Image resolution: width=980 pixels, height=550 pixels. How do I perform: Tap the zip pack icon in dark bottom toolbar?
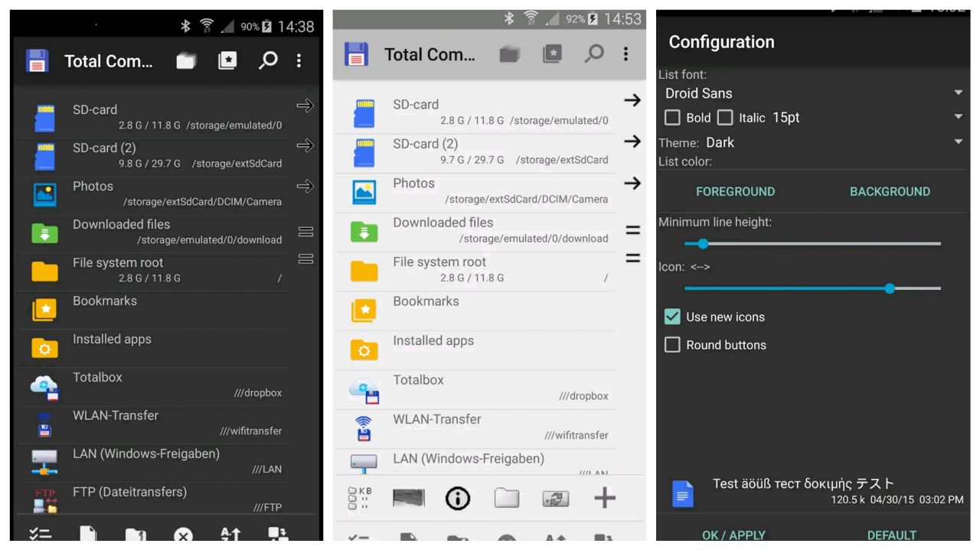[136, 535]
